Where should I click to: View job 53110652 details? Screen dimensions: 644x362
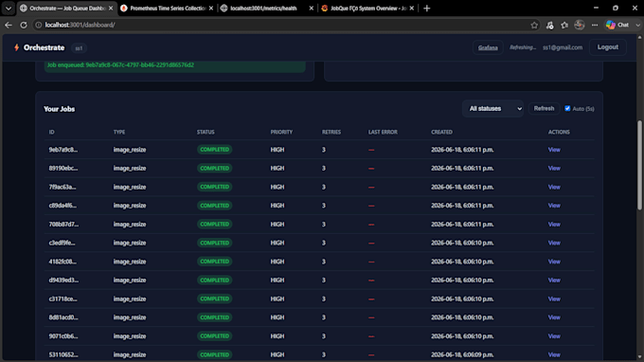pyautogui.click(x=554, y=354)
